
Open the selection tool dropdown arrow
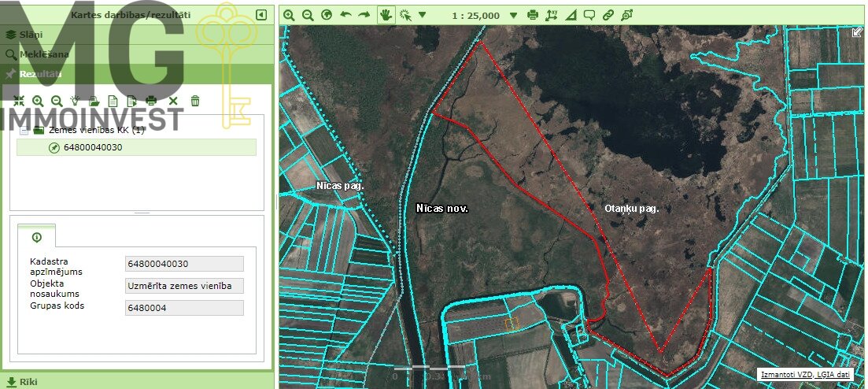click(x=422, y=15)
